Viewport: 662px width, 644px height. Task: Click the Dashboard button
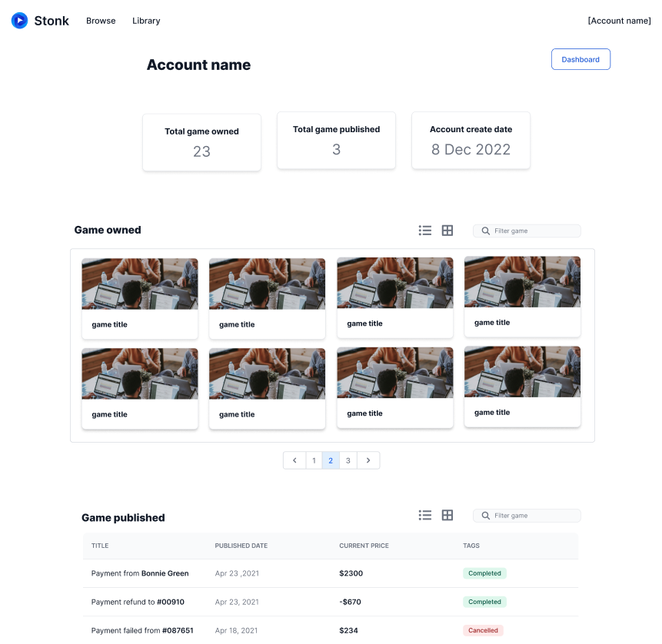(x=580, y=59)
